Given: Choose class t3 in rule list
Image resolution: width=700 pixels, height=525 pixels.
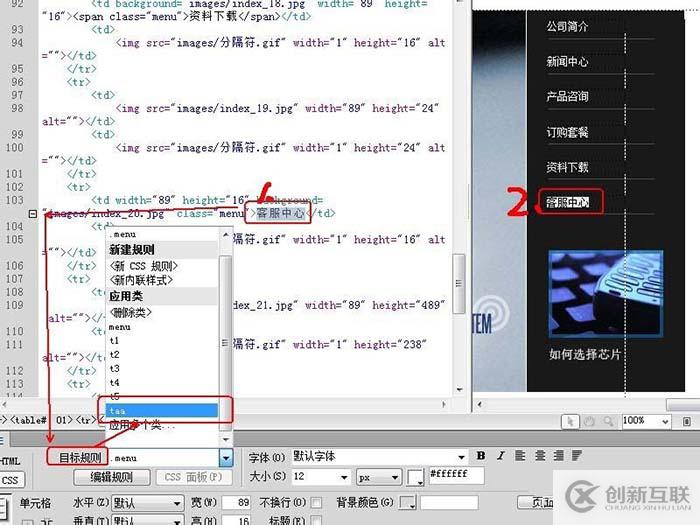Looking at the screenshot, I should 114,369.
